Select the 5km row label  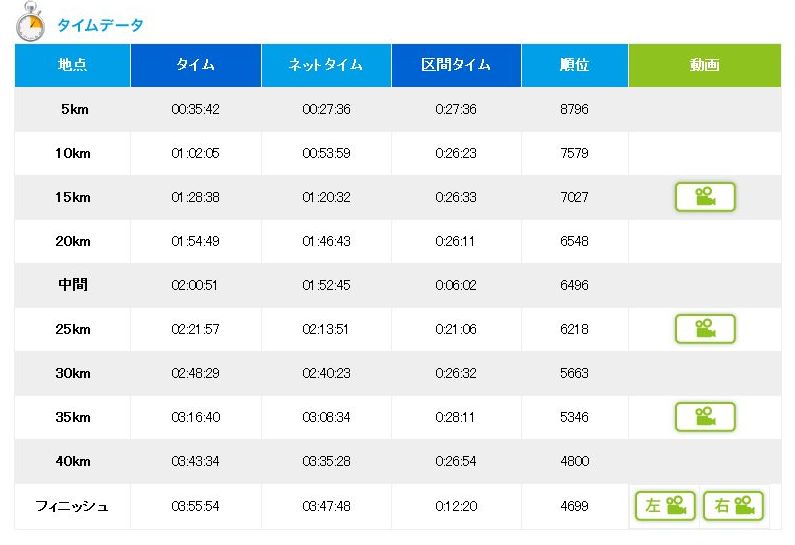click(x=73, y=110)
